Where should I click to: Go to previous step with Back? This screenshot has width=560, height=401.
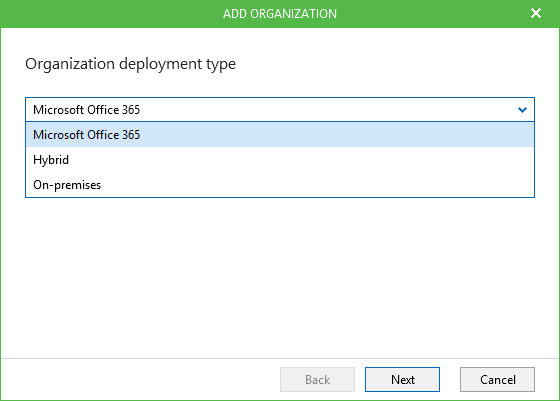tap(317, 379)
